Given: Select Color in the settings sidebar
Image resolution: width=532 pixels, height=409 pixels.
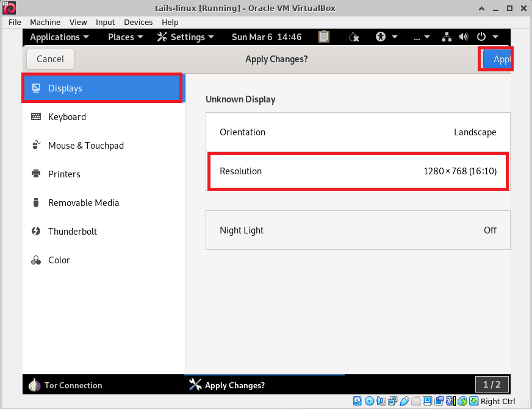Looking at the screenshot, I should [104, 260].
